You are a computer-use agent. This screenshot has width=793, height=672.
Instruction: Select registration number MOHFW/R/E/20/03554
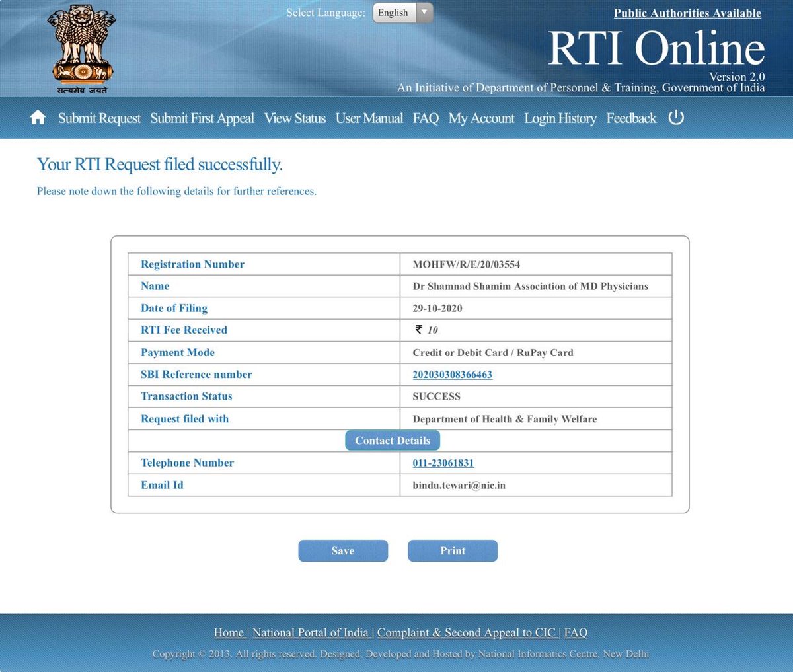(x=467, y=264)
